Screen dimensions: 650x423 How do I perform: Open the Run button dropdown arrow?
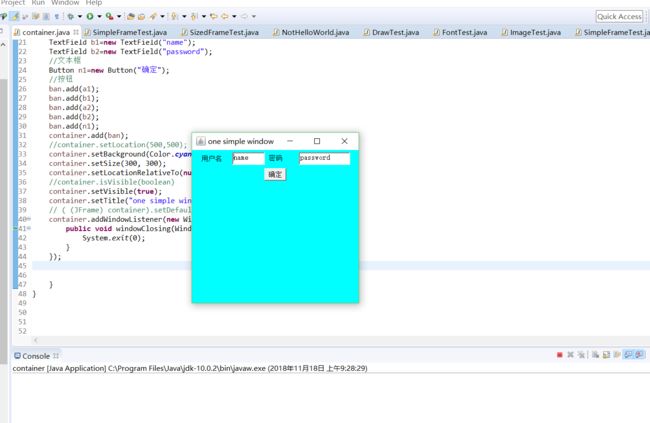click(x=99, y=17)
